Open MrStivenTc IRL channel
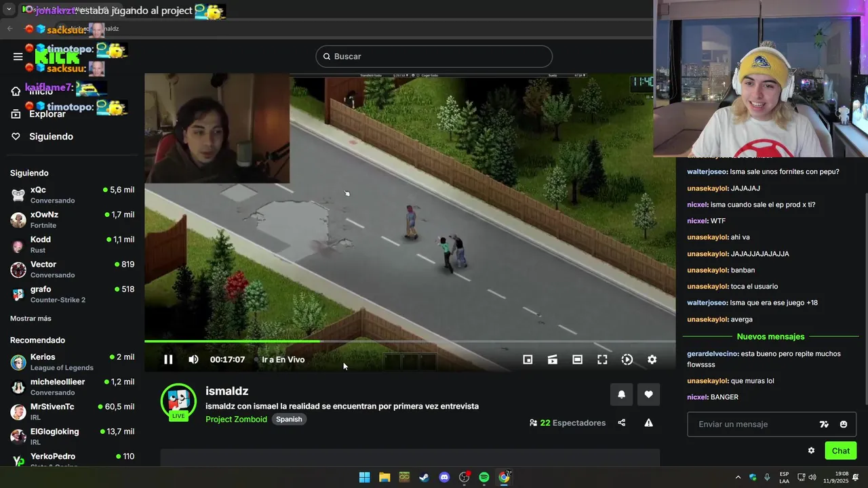This screenshot has width=868, height=488. (x=72, y=411)
